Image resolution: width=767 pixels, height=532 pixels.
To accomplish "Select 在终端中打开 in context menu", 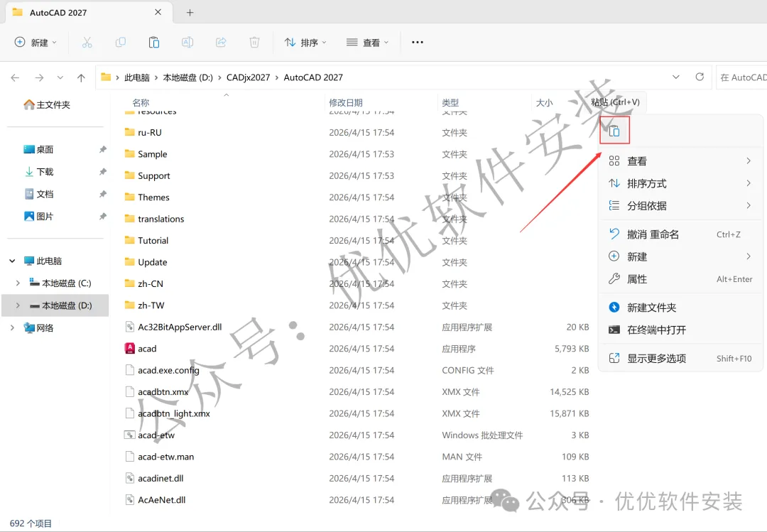I will pyautogui.click(x=680, y=330).
